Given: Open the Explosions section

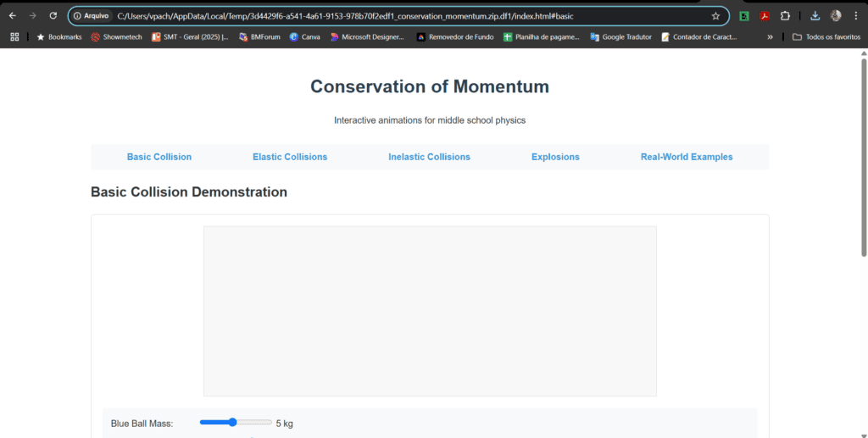Looking at the screenshot, I should point(555,157).
